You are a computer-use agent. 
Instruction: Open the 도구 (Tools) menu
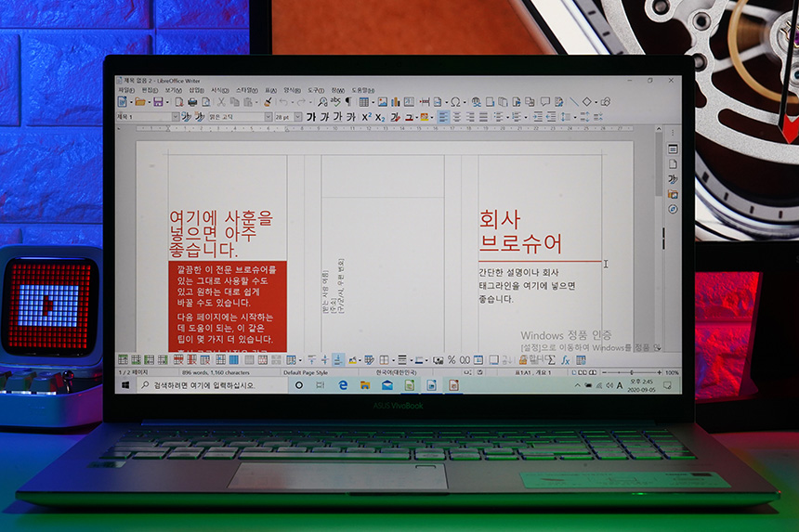click(316, 90)
